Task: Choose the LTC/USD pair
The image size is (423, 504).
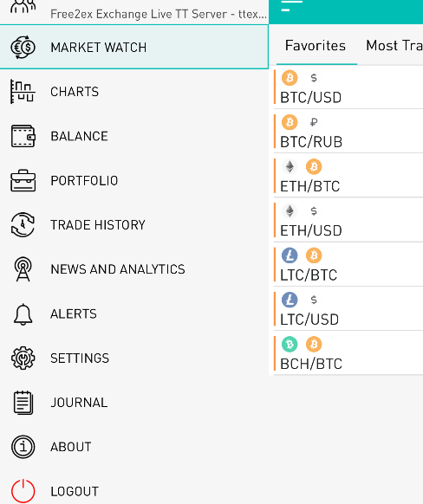Action: 348,309
